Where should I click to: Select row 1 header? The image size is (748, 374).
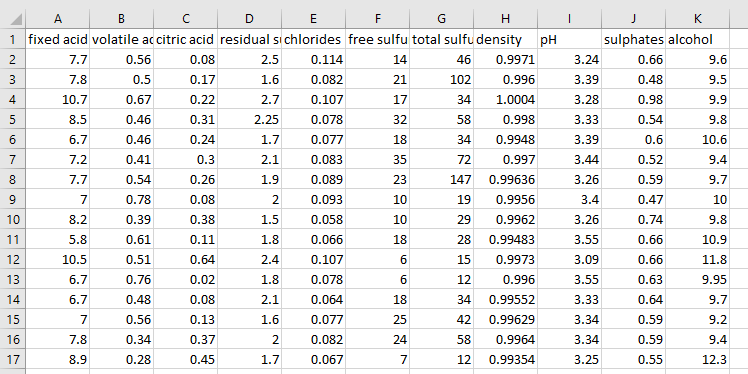13,39
